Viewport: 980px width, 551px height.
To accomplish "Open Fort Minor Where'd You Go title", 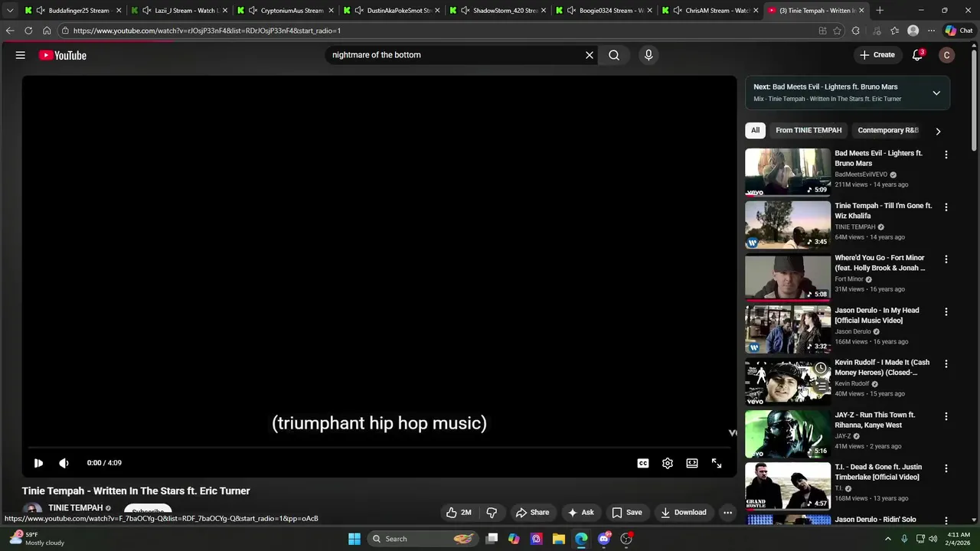I will pos(880,262).
